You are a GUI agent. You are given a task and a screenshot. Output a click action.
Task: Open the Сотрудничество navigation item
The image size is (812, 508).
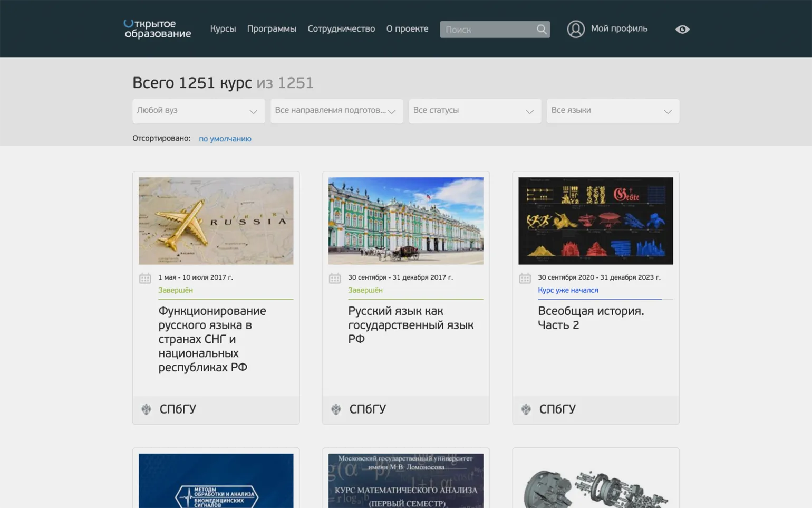341,29
